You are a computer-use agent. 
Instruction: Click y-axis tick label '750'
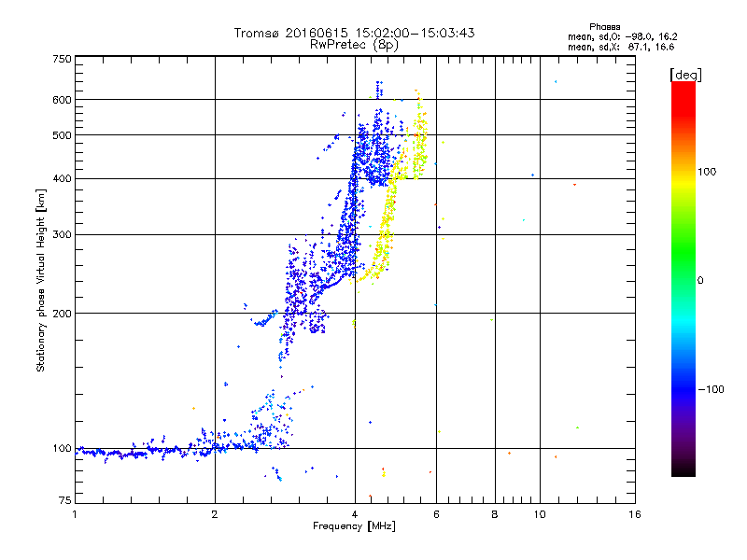click(x=62, y=59)
